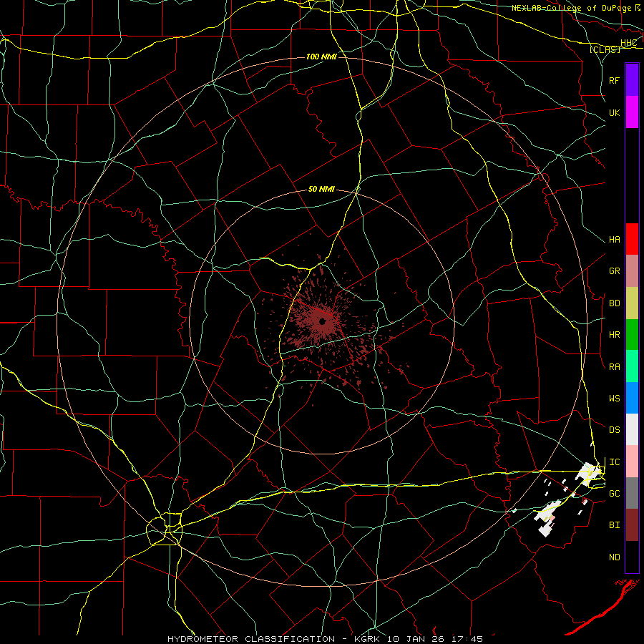Click the GR legend label

[x=614, y=270]
